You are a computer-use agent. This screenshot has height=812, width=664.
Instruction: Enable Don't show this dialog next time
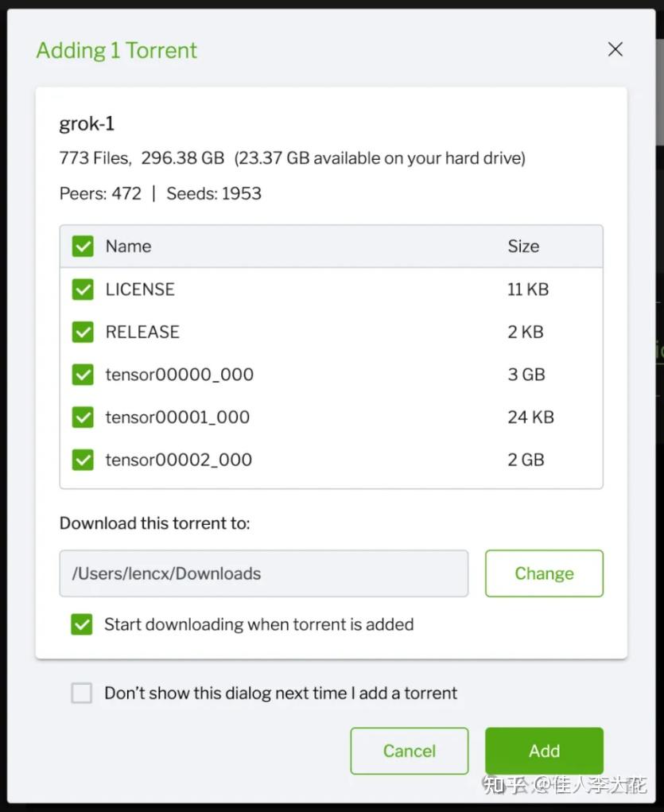click(x=82, y=693)
